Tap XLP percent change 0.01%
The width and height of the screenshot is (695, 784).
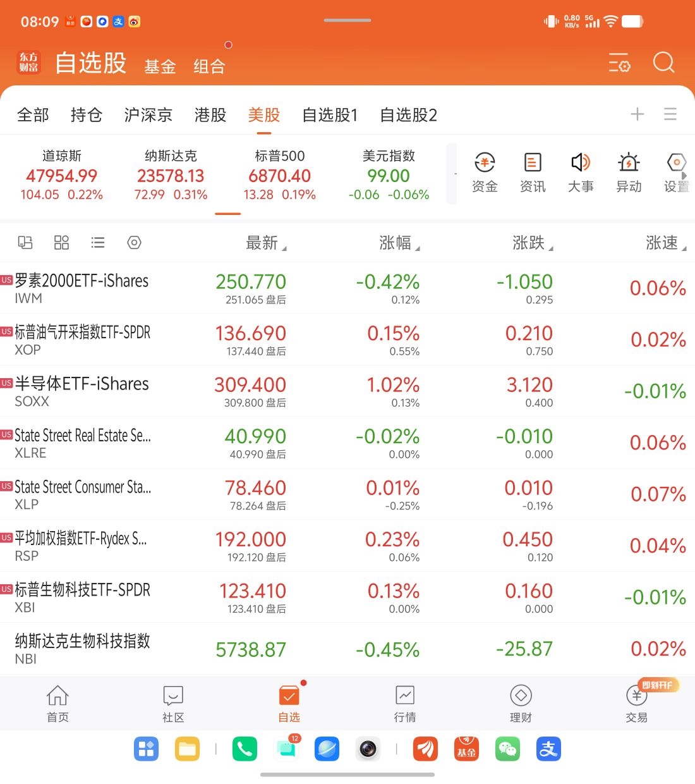point(393,487)
